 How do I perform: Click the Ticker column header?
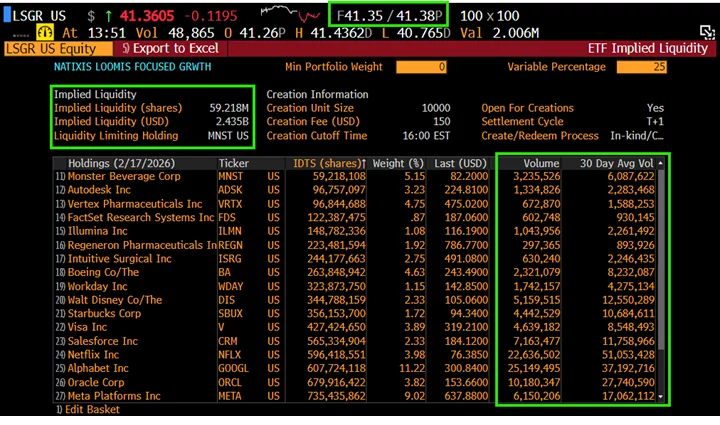point(234,163)
